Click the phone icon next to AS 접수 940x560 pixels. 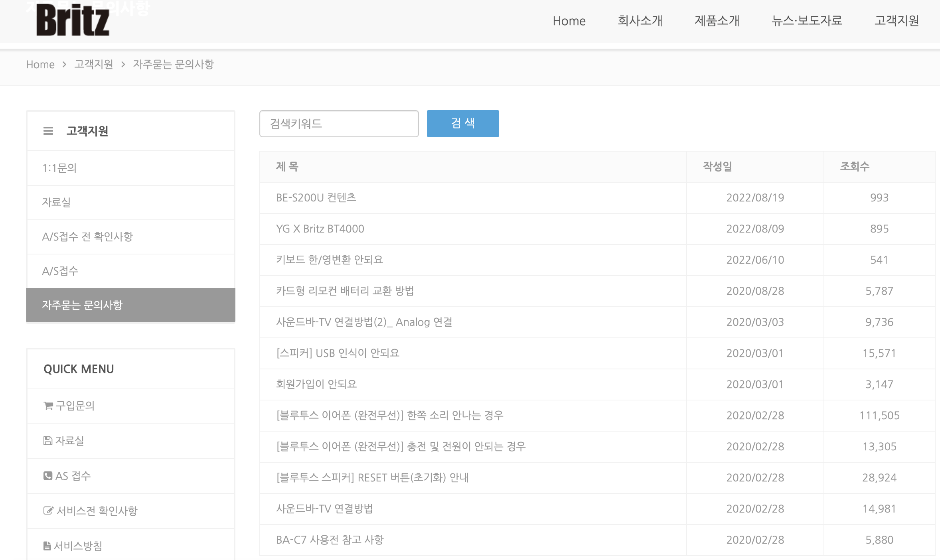point(48,475)
